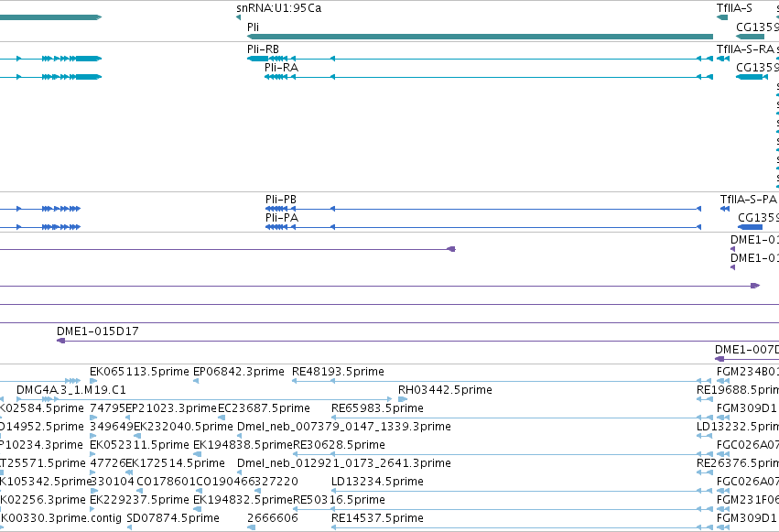Select the K02256.3prime label
Viewport: 779px width, 532px height.
tap(43, 500)
